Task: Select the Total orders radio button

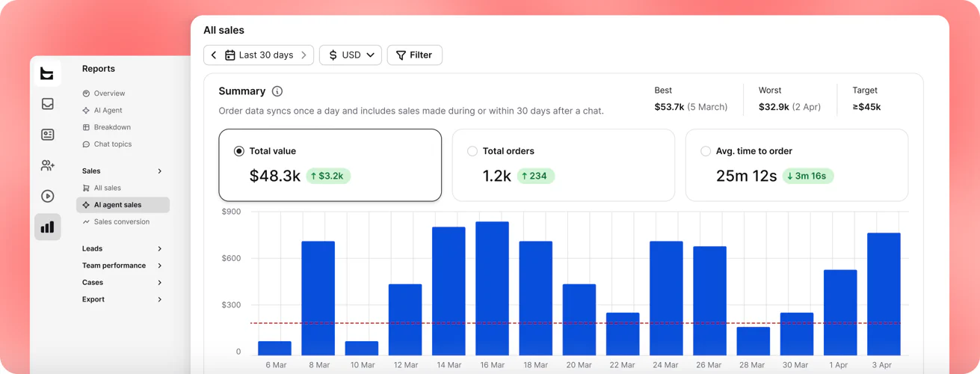Action: pyautogui.click(x=472, y=151)
